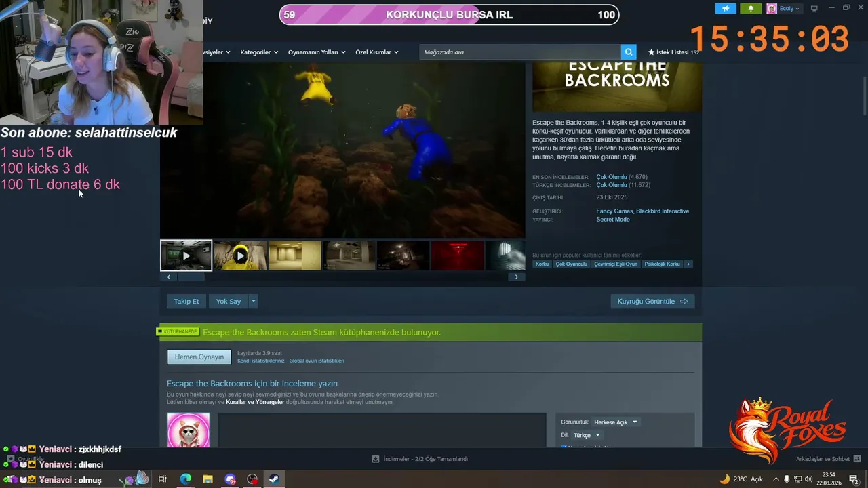Expand the Özel Kısımlar menu
This screenshot has height=488, width=868.
pos(377,52)
